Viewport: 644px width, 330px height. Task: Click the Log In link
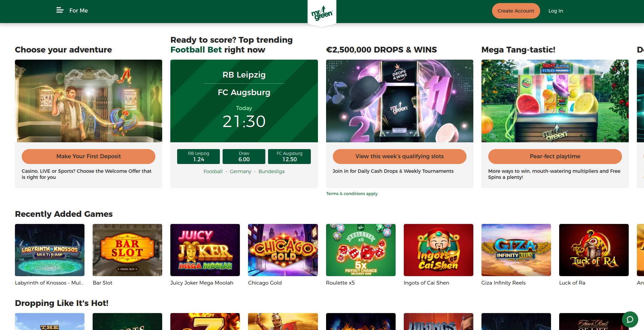555,11
